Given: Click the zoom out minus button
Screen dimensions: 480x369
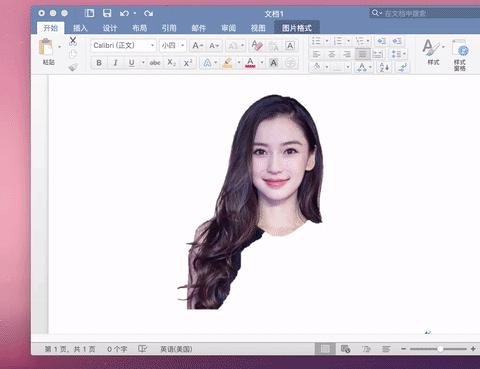Looking at the screenshot, I should [x=403, y=349].
